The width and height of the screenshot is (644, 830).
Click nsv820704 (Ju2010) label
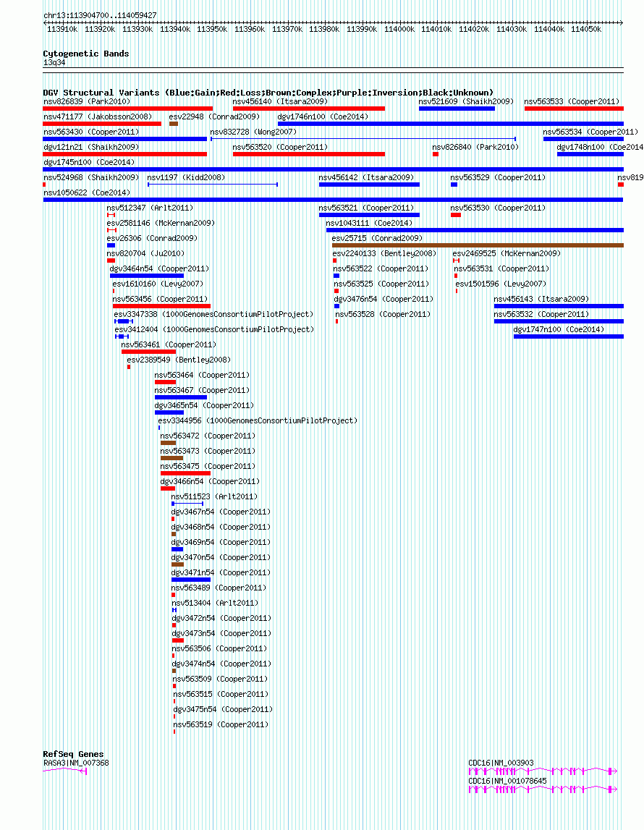tap(145, 253)
